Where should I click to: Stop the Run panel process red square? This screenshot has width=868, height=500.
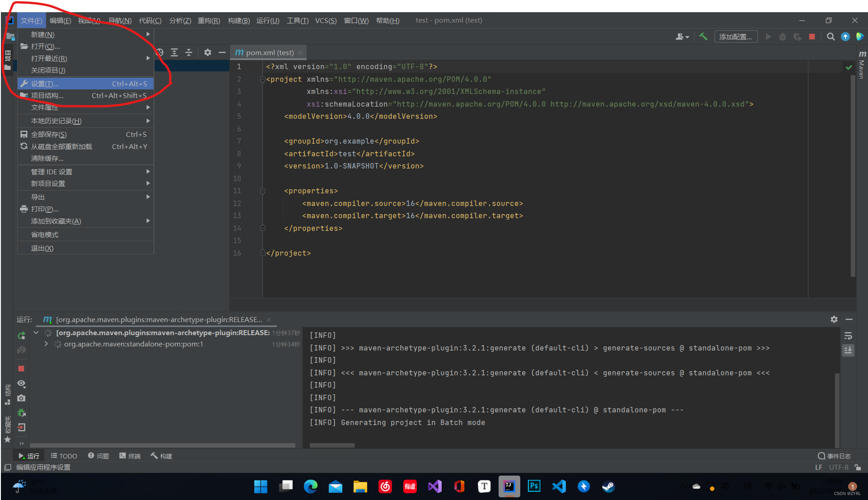[x=21, y=369]
